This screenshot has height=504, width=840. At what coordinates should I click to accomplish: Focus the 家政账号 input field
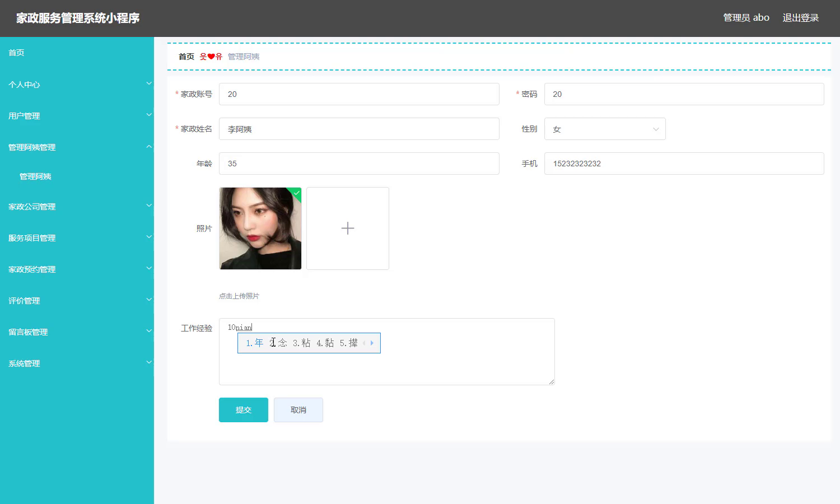(x=359, y=94)
